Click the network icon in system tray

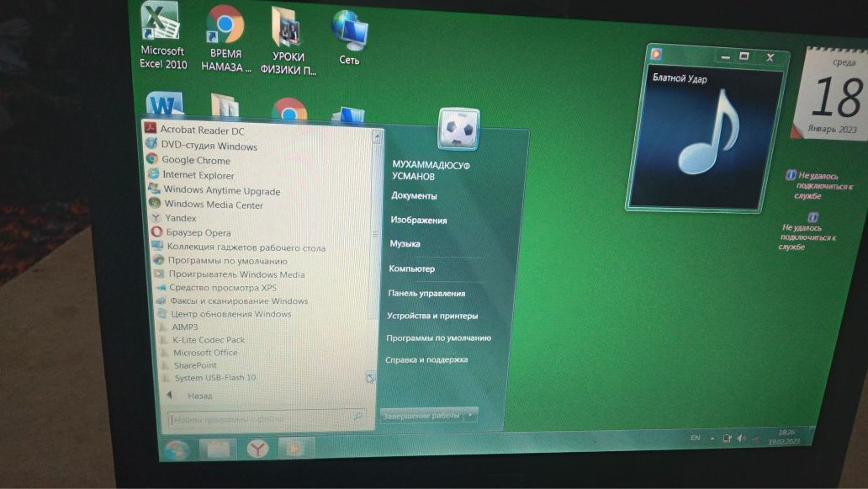[x=727, y=438]
